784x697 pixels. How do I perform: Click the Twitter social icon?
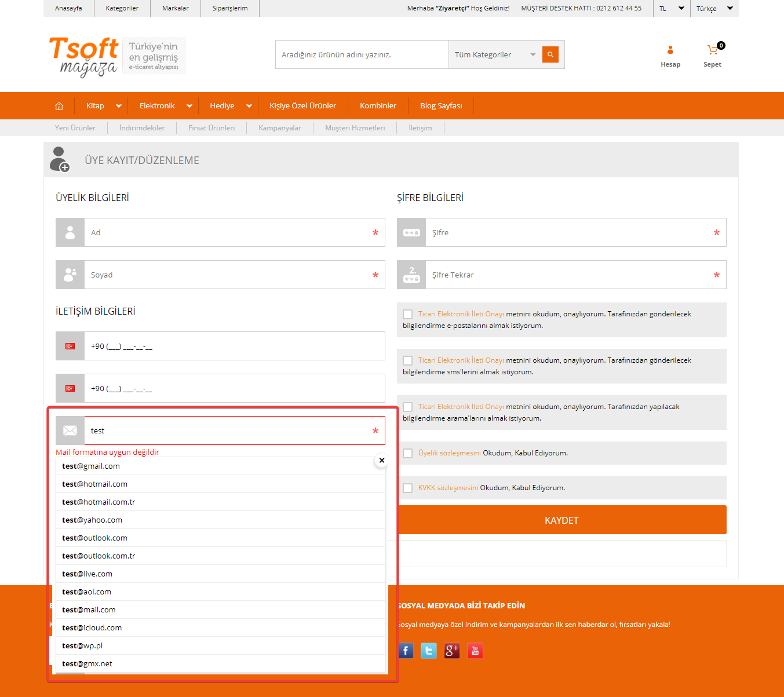pyautogui.click(x=429, y=651)
